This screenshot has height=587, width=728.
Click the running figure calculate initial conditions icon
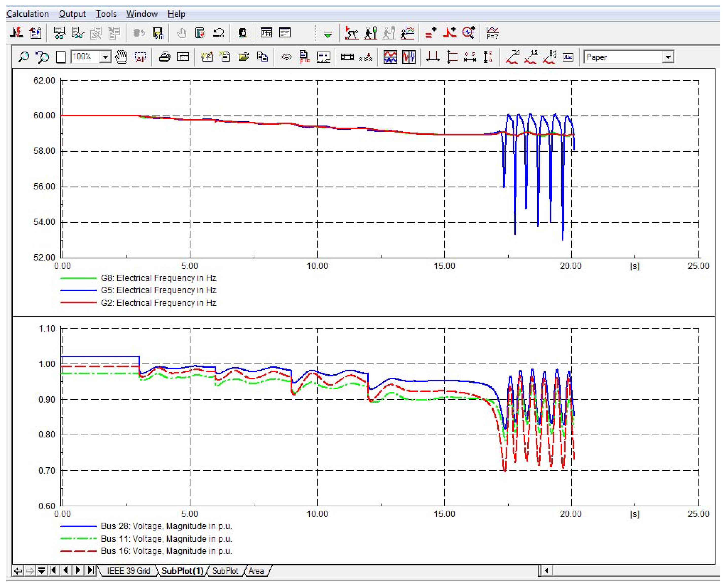352,33
